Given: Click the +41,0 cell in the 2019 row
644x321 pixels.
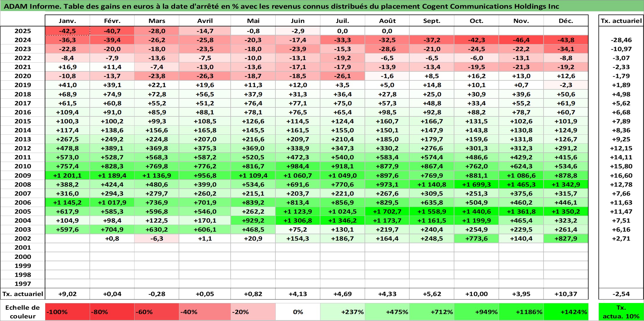Looking at the screenshot, I should coord(67,85).
